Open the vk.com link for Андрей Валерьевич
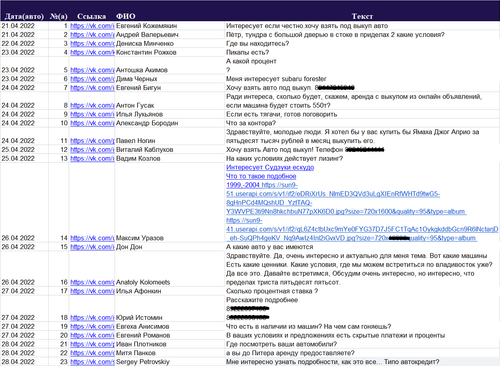The image size is (500, 366). [x=92, y=35]
